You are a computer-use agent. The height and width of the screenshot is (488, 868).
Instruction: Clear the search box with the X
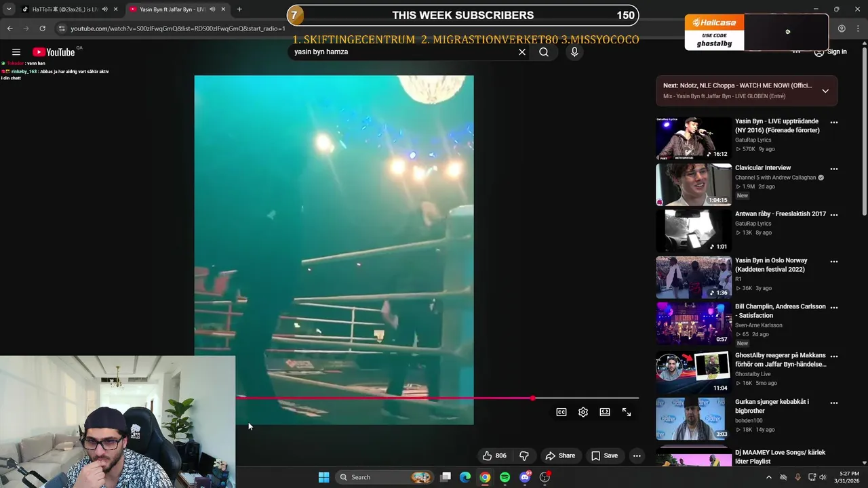[x=522, y=52]
